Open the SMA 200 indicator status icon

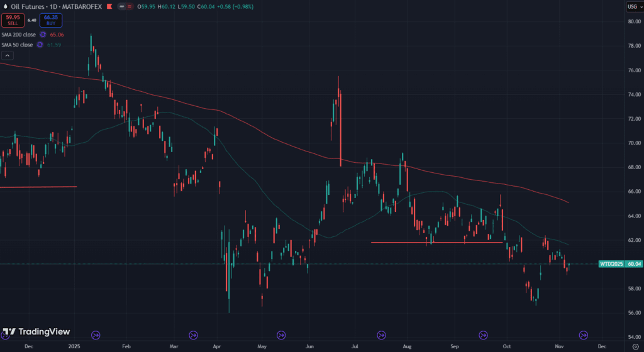pyautogui.click(x=42, y=35)
